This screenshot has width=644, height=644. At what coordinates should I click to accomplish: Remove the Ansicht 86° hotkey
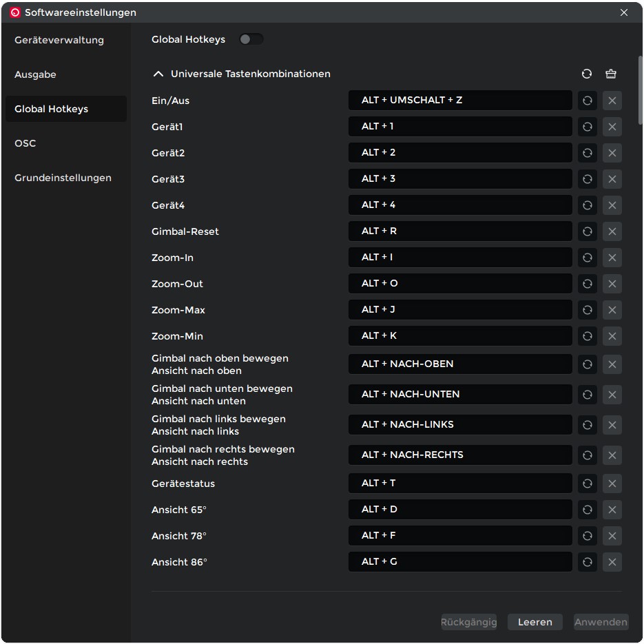coord(612,562)
